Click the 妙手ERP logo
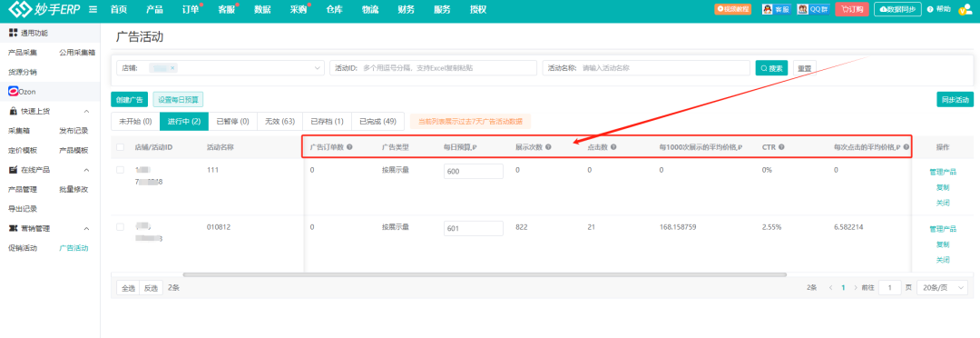 (44, 9)
